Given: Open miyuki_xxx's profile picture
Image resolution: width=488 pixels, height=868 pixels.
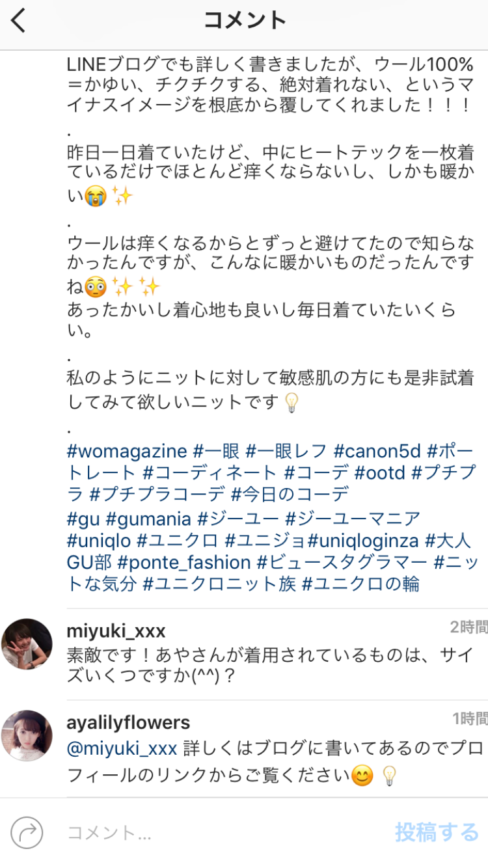Looking at the screenshot, I should tap(27, 644).
